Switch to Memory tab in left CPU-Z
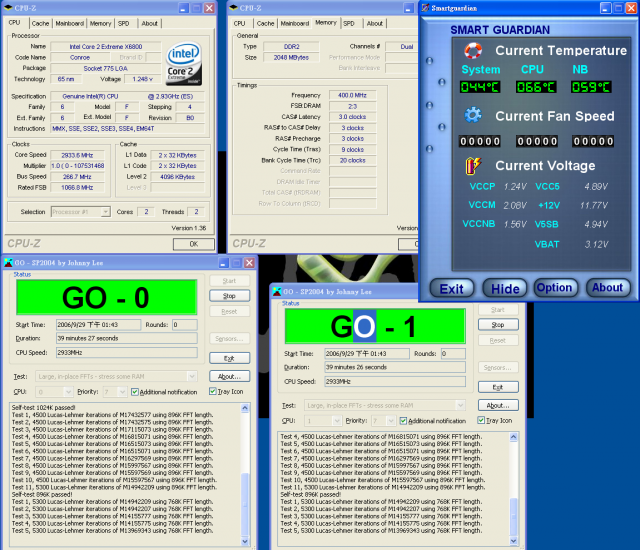This screenshot has height=550, width=640. [x=100, y=24]
